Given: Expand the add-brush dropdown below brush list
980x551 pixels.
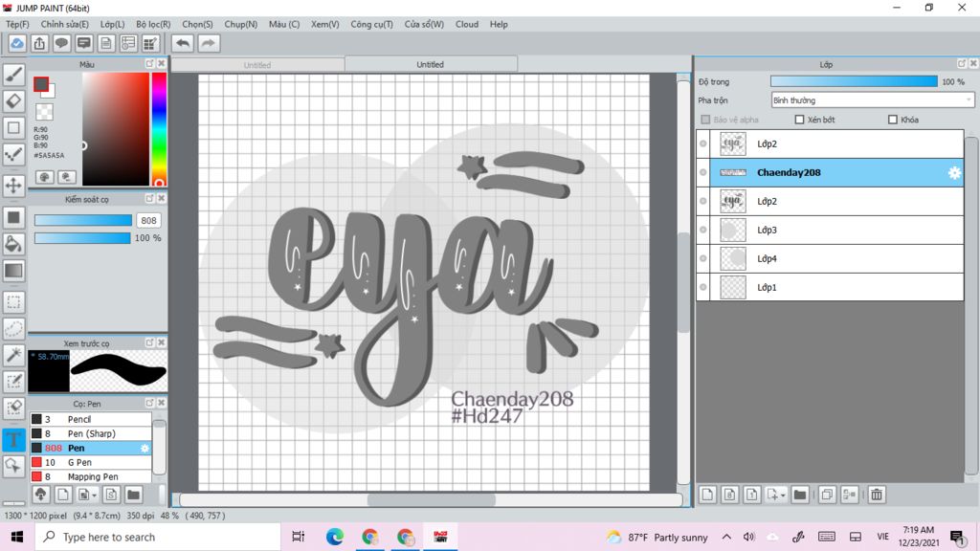Looking at the screenshot, I should click(x=95, y=496).
